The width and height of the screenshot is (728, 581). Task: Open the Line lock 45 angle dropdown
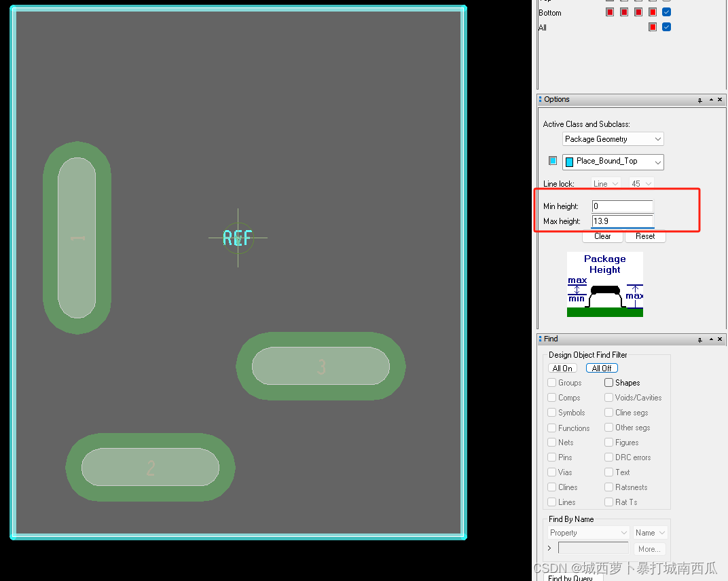pos(641,184)
